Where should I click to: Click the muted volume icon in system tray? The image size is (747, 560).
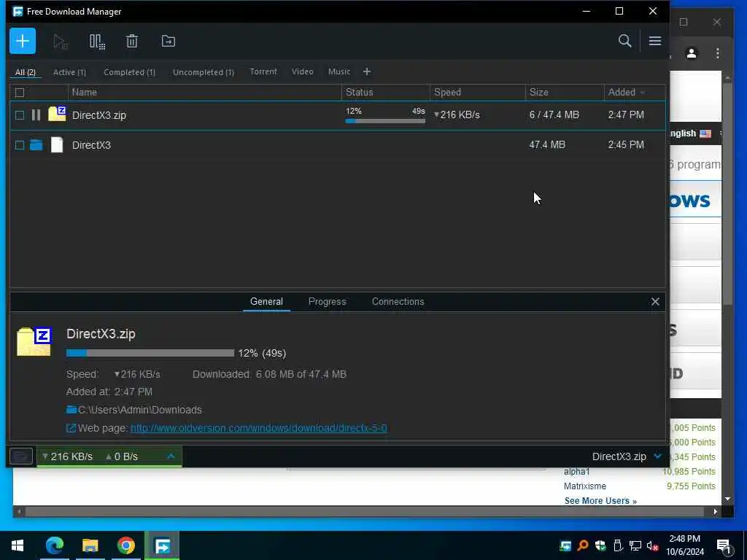(652, 545)
